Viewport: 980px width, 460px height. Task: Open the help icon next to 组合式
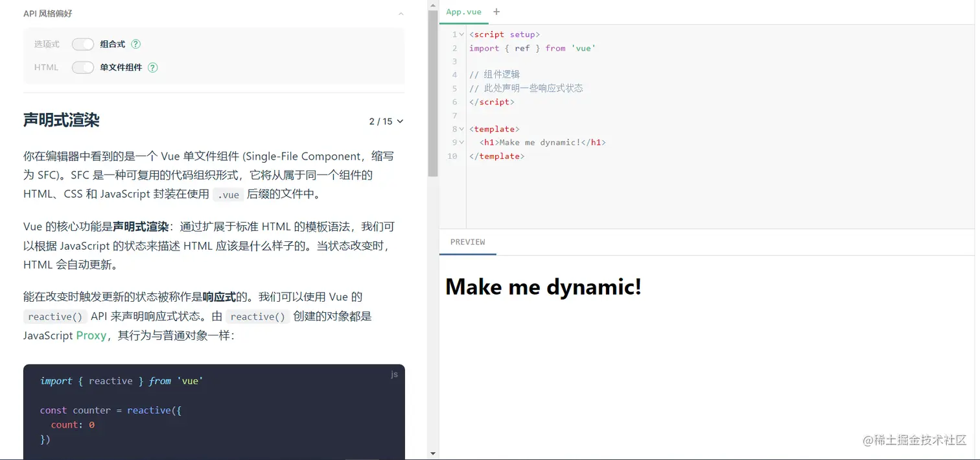click(135, 44)
